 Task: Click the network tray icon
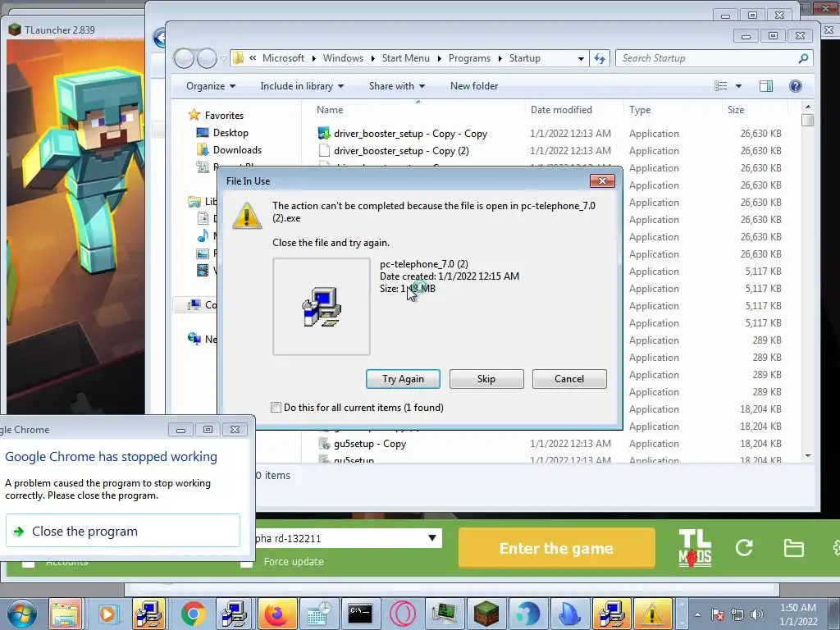point(737,614)
